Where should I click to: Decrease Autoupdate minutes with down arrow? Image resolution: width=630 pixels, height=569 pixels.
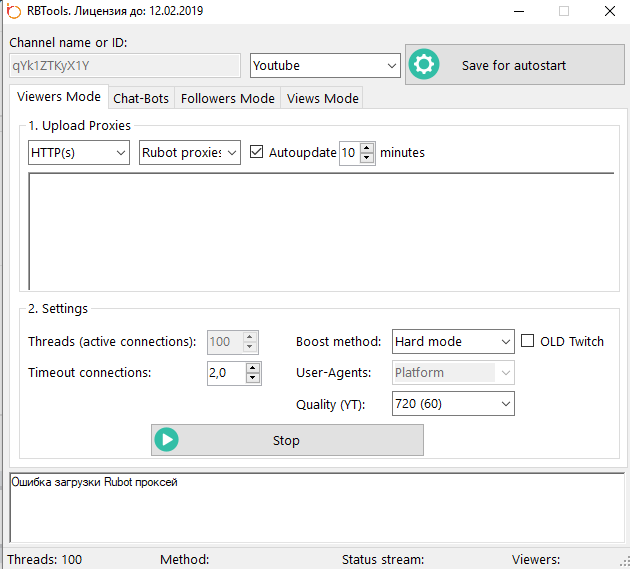tap(367, 158)
